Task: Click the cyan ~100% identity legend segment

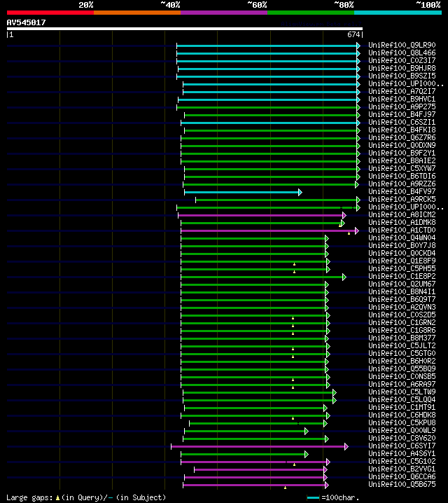Action: click(x=398, y=13)
